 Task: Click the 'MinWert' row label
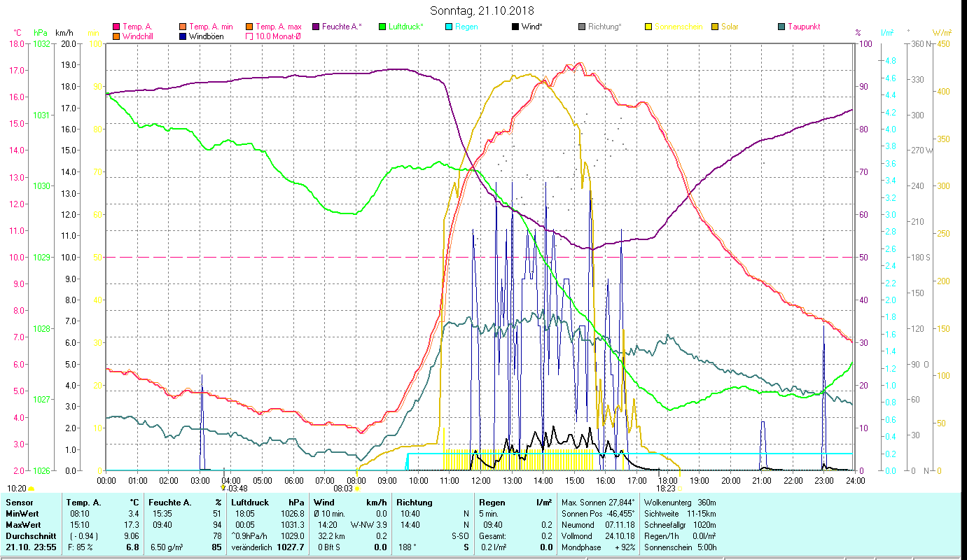[21, 514]
